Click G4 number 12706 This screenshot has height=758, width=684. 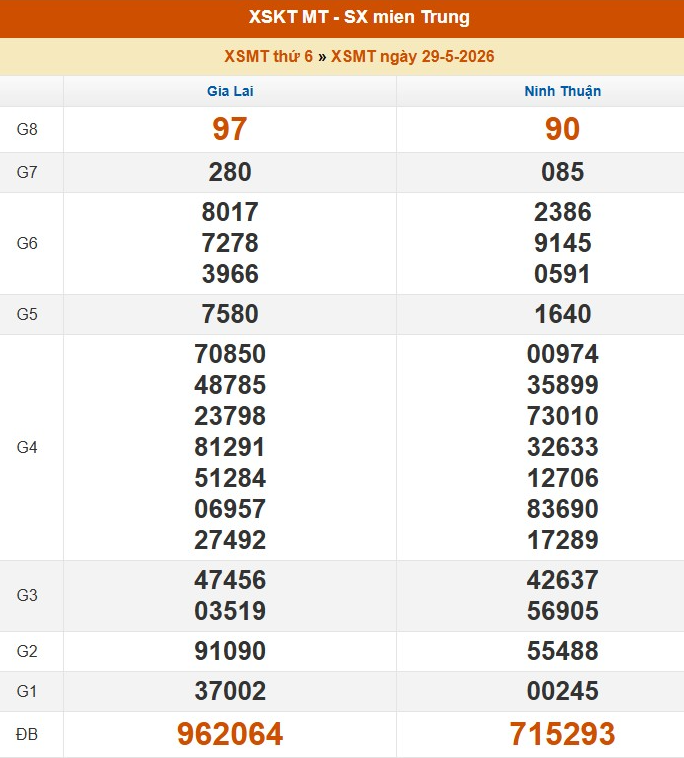[563, 478]
